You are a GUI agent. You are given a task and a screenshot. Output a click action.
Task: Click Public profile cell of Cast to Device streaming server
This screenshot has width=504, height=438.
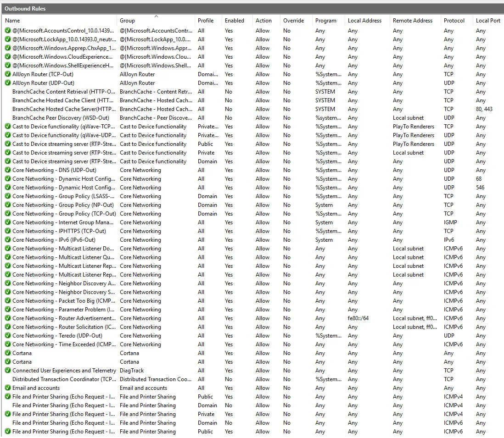click(x=205, y=144)
